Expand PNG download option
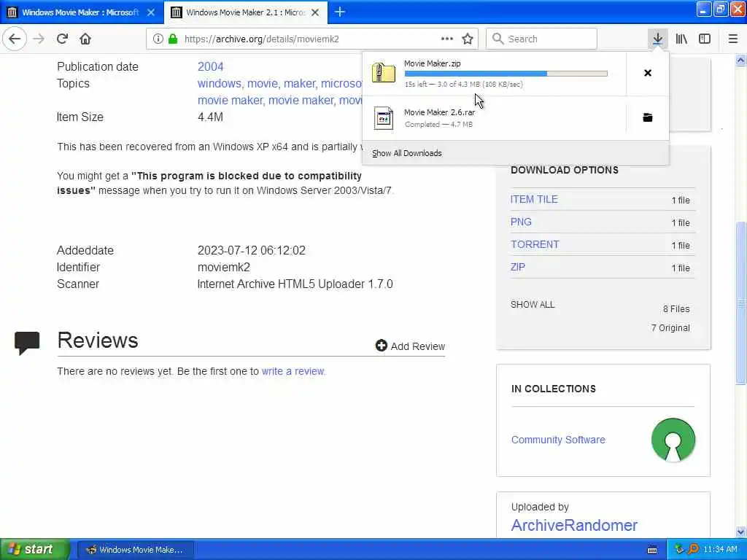The image size is (747, 560). tap(521, 222)
